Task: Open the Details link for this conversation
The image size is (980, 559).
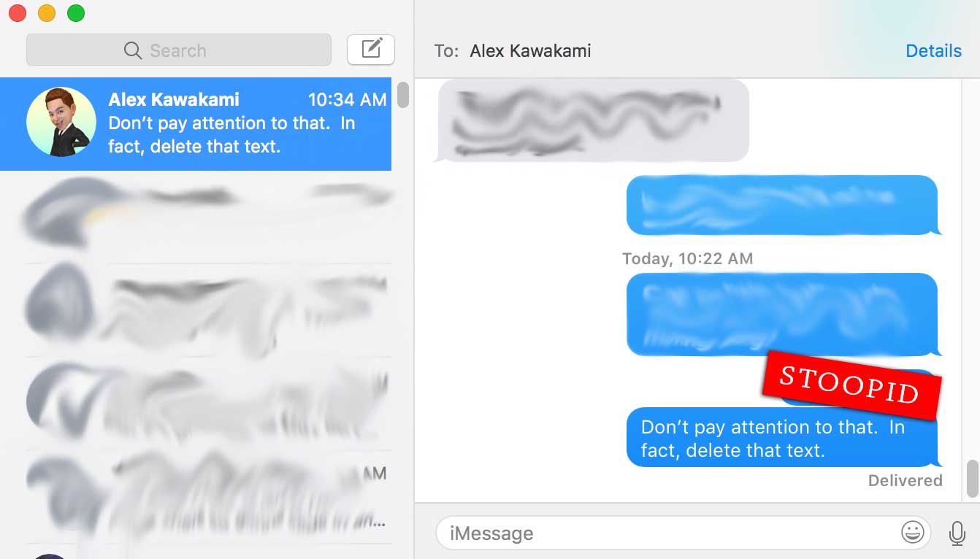Action: tap(933, 51)
